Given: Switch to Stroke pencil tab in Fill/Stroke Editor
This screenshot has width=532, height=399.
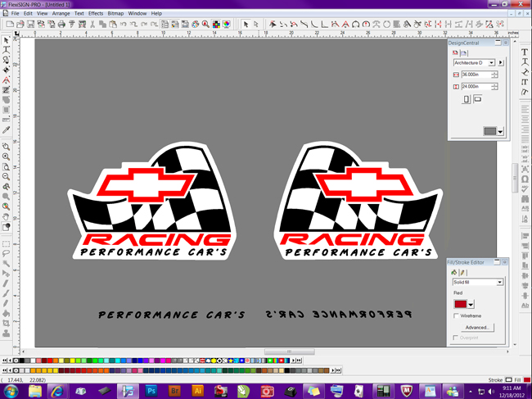Looking at the screenshot, I should [x=462, y=272].
